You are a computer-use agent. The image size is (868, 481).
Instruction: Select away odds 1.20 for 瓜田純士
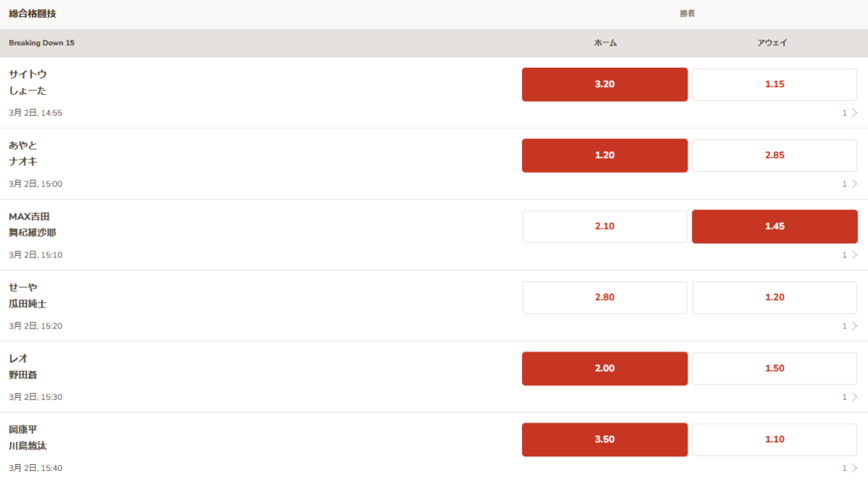[x=775, y=297]
